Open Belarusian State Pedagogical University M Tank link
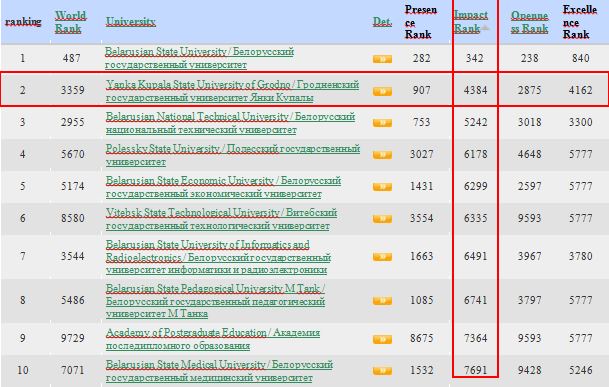This screenshot has width=609, height=387. [x=216, y=301]
